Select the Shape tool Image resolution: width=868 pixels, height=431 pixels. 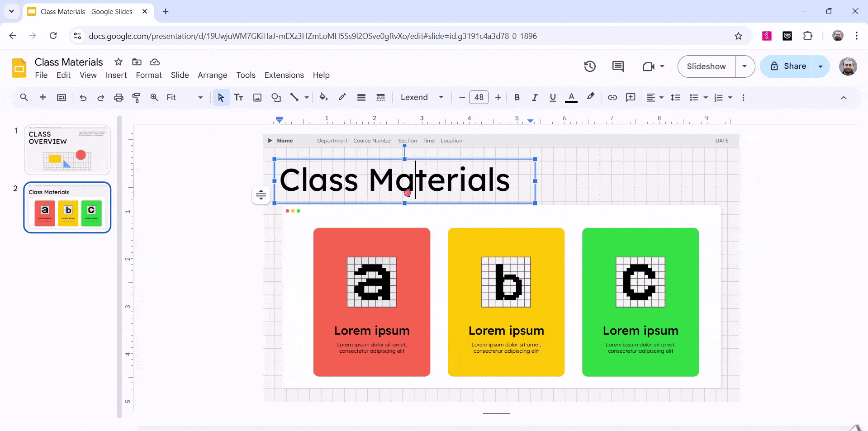[276, 97]
